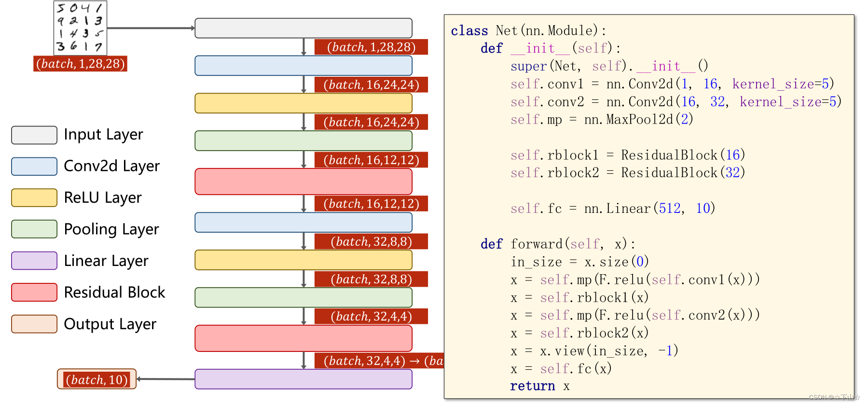
Task: Click the 'self.mp = nn.MaxPool2d(2)' line
Action: 602,120
